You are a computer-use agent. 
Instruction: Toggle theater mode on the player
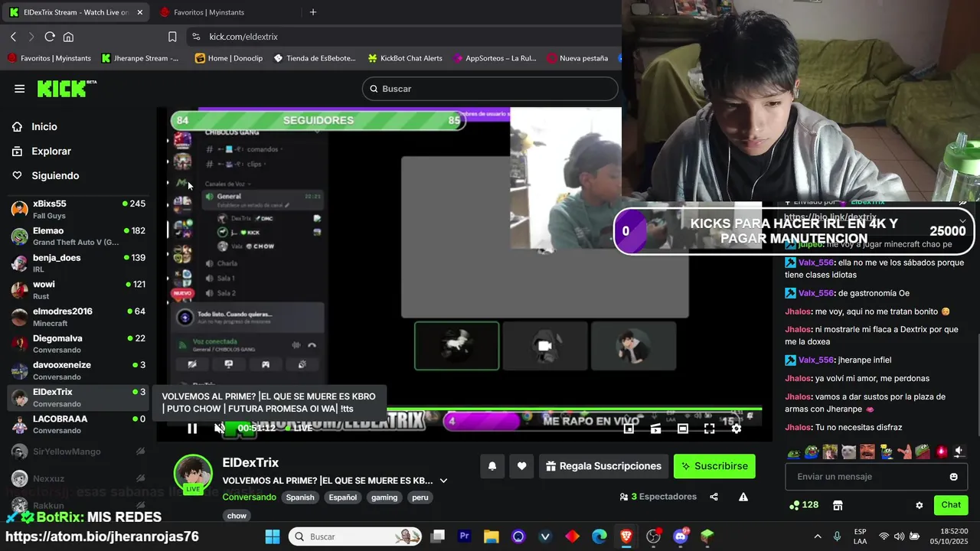[683, 429]
